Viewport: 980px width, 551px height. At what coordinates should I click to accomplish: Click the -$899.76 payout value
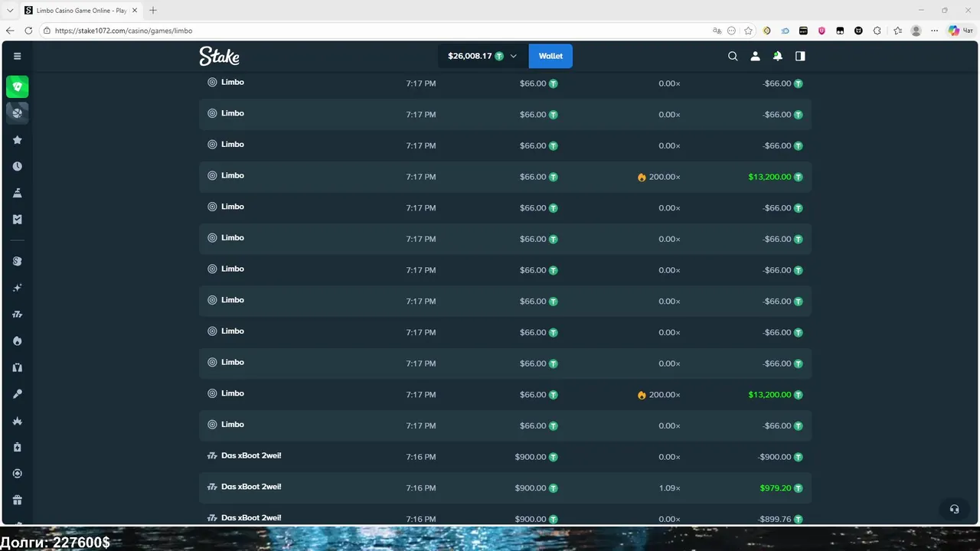pyautogui.click(x=774, y=519)
